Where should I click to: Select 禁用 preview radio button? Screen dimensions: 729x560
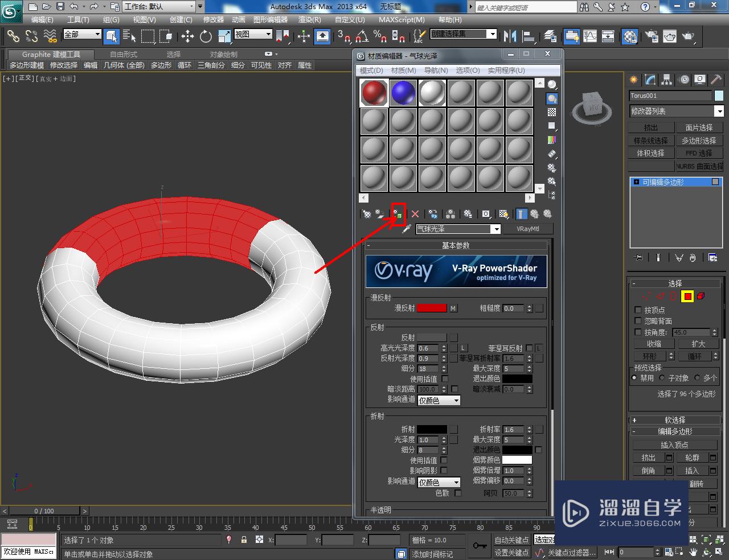tap(634, 377)
